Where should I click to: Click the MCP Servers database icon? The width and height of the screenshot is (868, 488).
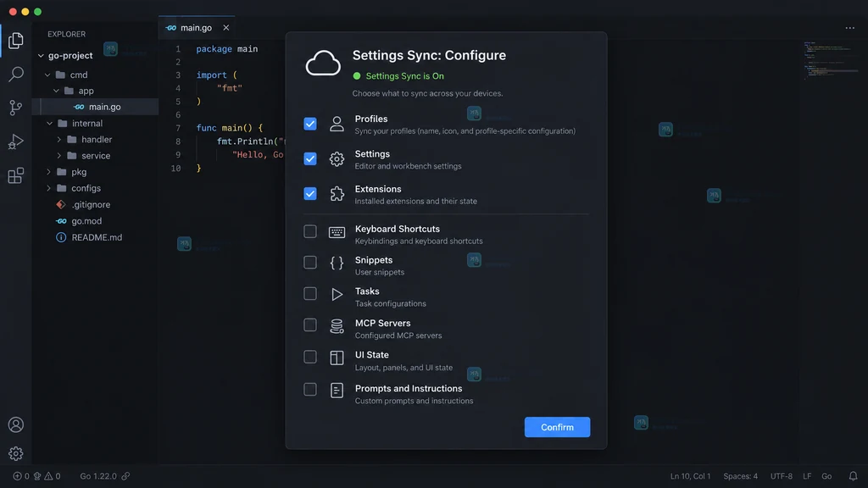tap(337, 326)
